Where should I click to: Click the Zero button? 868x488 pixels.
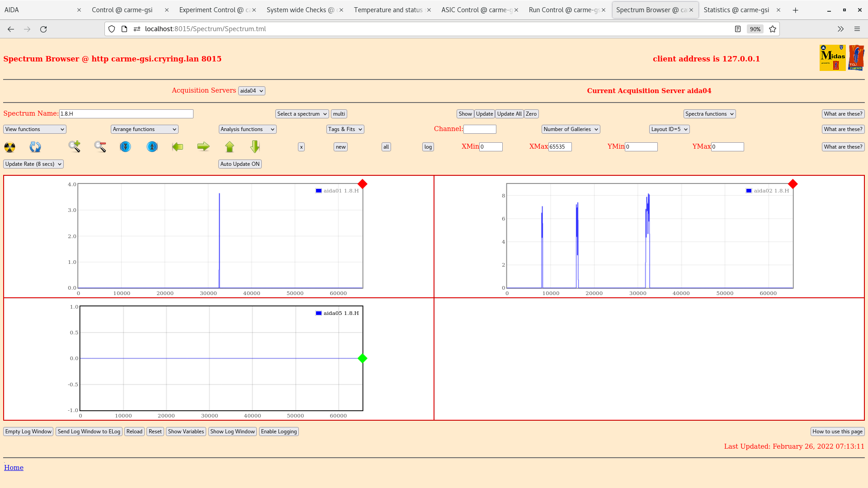pos(531,114)
